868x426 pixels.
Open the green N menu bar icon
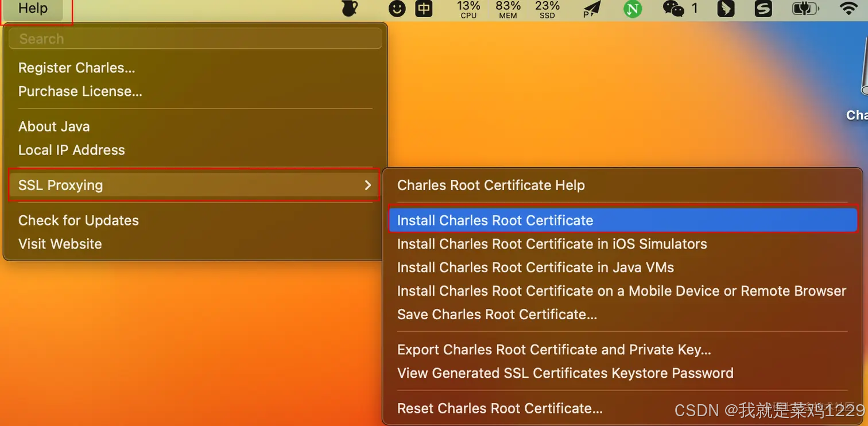[633, 9]
